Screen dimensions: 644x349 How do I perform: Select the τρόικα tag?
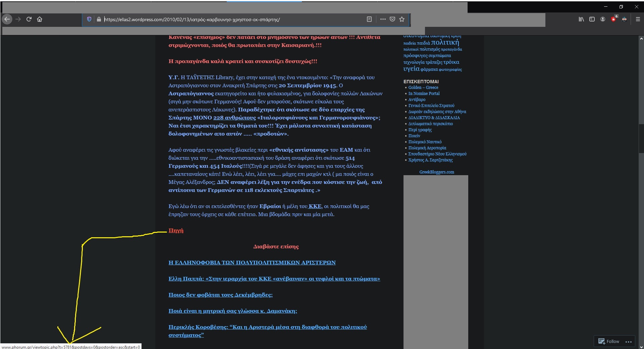click(x=451, y=62)
